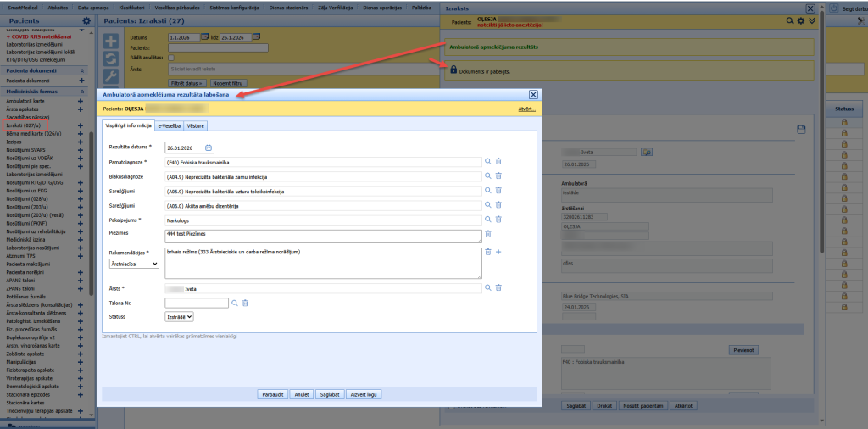
Task: Open the Statuss Izstrādē dropdown
Action: pyautogui.click(x=180, y=316)
